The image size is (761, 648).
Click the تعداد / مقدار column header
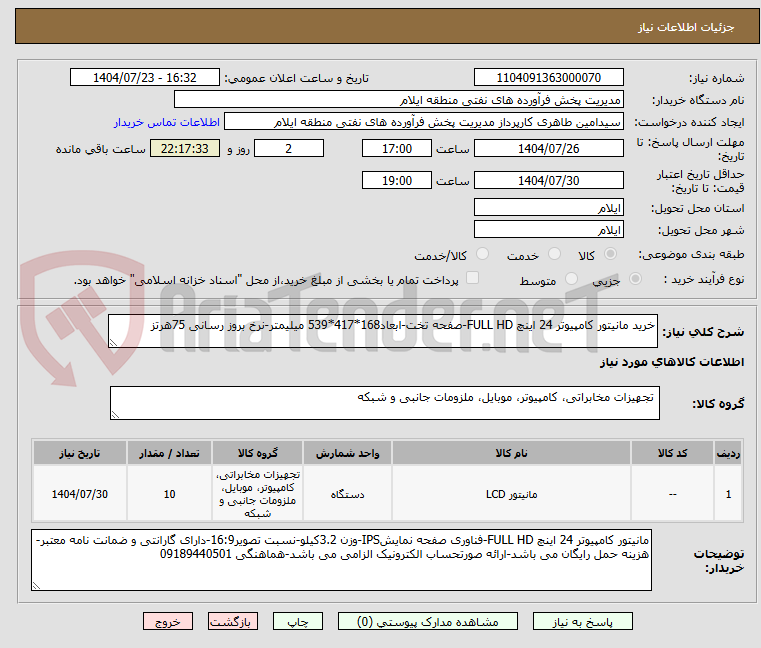click(x=169, y=453)
